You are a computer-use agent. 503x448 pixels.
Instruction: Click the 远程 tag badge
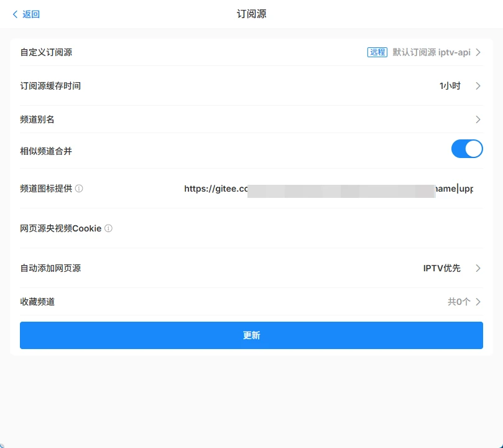(x=377, y=52)
